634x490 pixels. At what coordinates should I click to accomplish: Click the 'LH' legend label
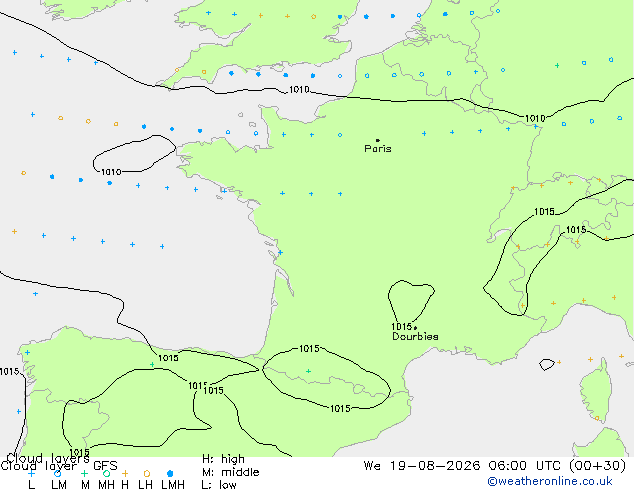click(x=145, y=484)
